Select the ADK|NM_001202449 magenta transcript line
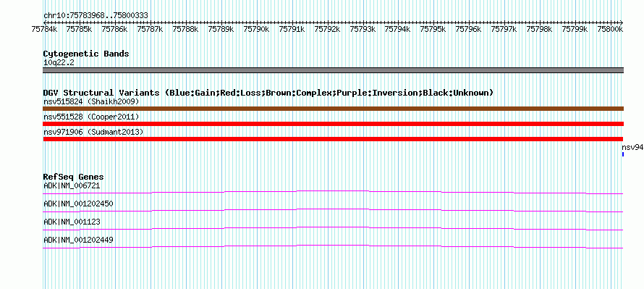644x289 pixels. 333,247
